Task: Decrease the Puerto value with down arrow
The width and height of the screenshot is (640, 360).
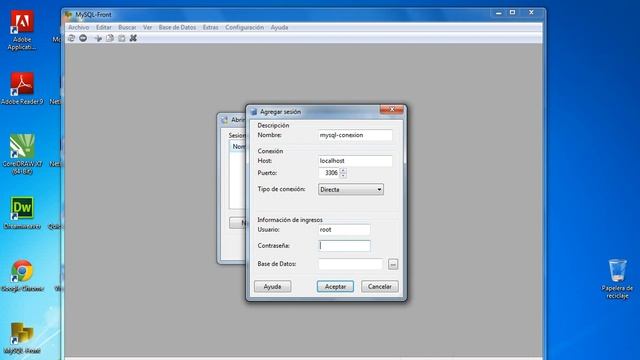Action: (x=343, y=175)
